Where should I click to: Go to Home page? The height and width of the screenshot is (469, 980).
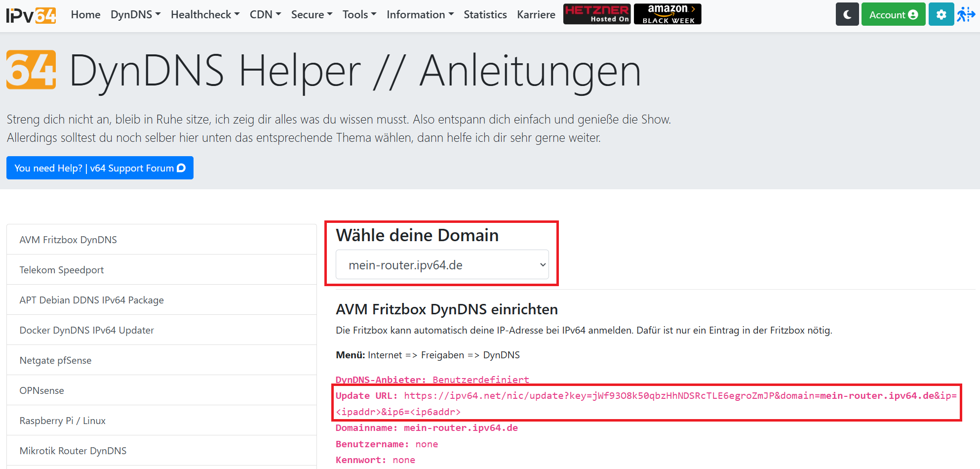85,14
